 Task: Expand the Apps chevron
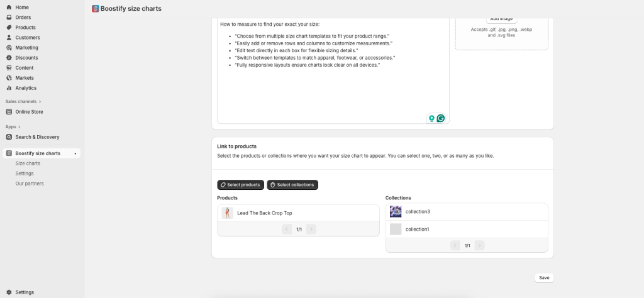(x=19, y=127)
